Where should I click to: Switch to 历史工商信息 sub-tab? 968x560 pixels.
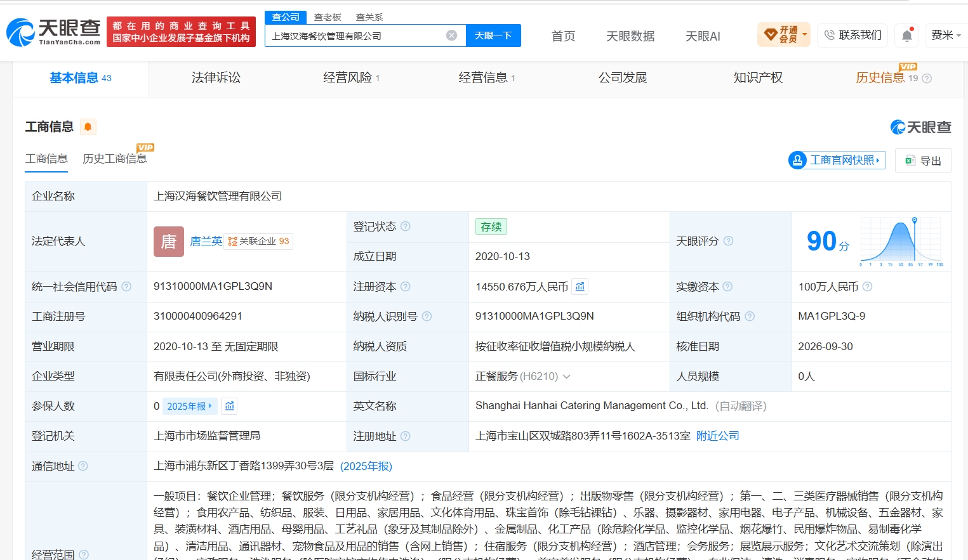pos(115,159)
